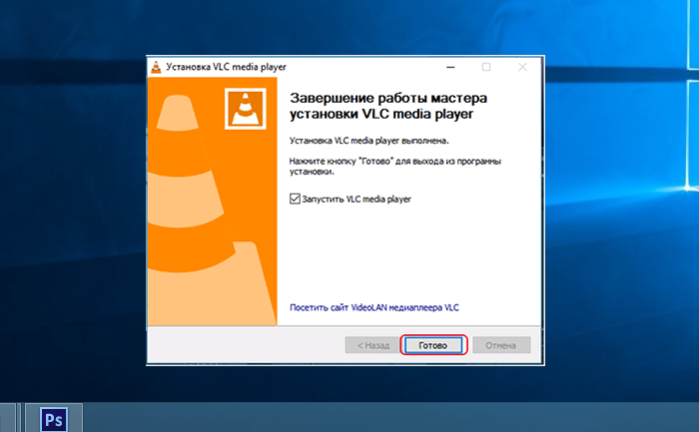Click the text Установка VLC media player выполнена
This screenshot has width=699, height=432.
click(x=369, y=141)
